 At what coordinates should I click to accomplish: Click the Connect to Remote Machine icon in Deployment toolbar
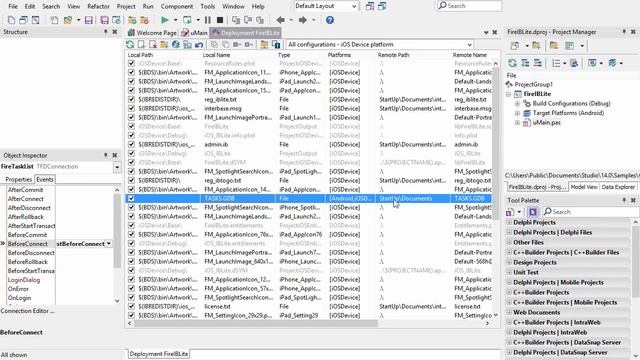tap(187, 44)
